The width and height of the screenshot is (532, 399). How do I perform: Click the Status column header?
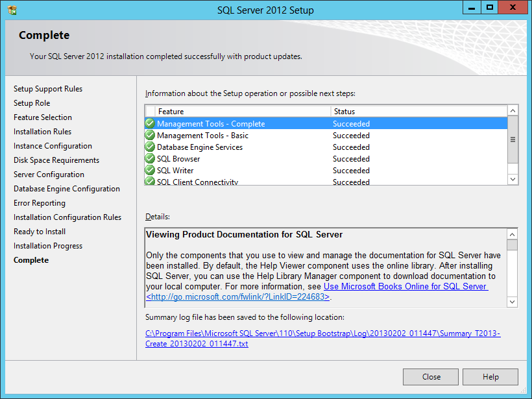click(418, 112)
